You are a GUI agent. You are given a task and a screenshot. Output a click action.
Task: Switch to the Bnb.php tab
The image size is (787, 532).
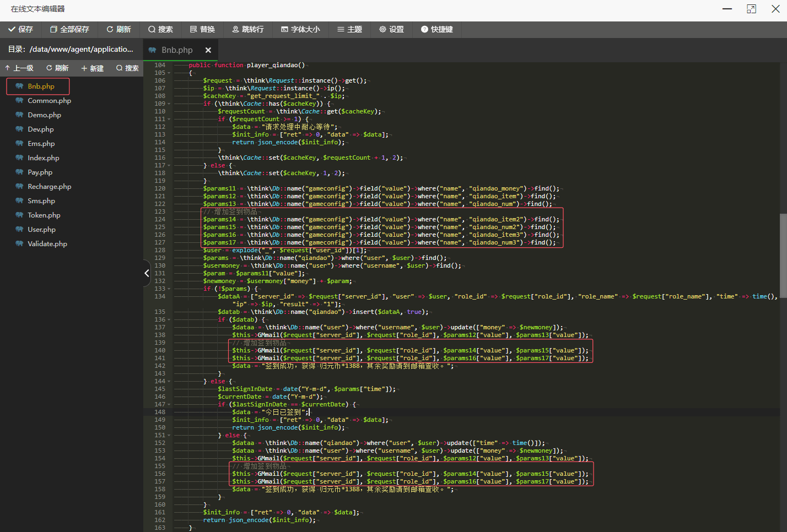176,50
